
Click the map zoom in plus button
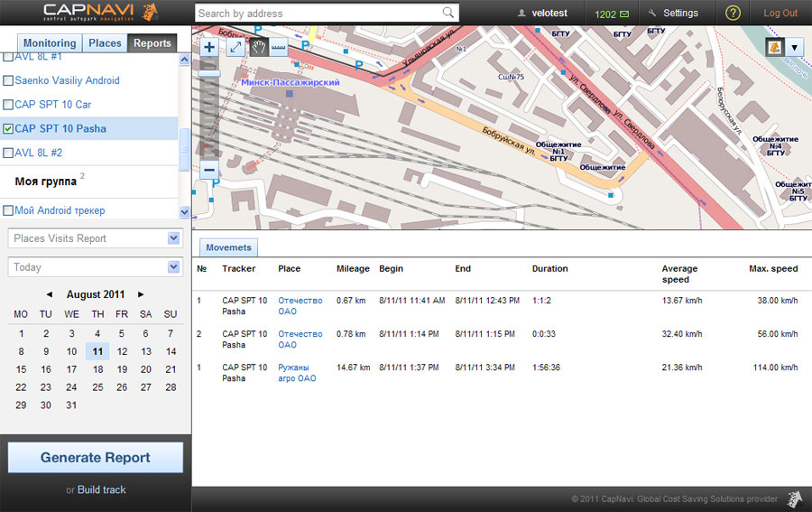(209, 48)
